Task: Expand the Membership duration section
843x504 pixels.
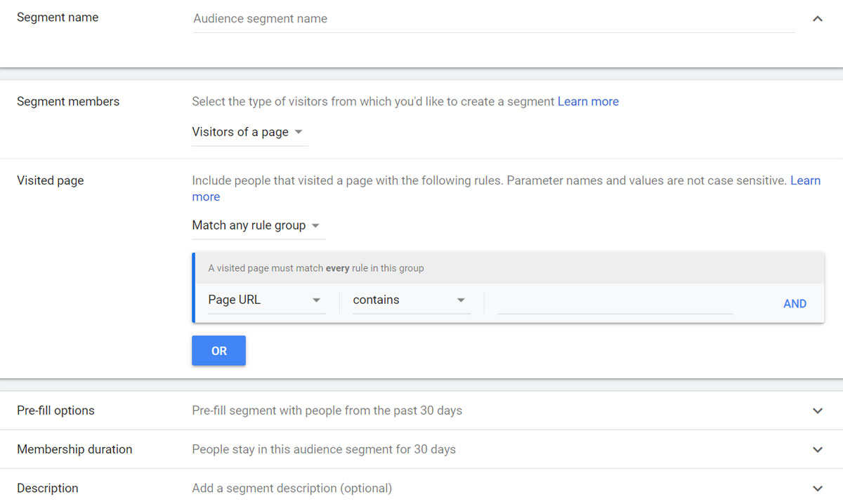Action: click(x=817, y=449)
